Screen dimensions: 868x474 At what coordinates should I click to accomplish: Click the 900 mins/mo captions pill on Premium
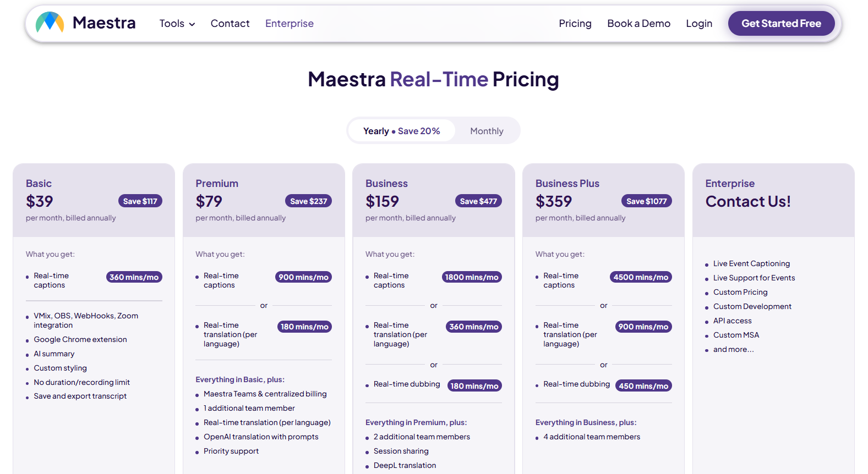pyautogui.click(x=303, y=277)
